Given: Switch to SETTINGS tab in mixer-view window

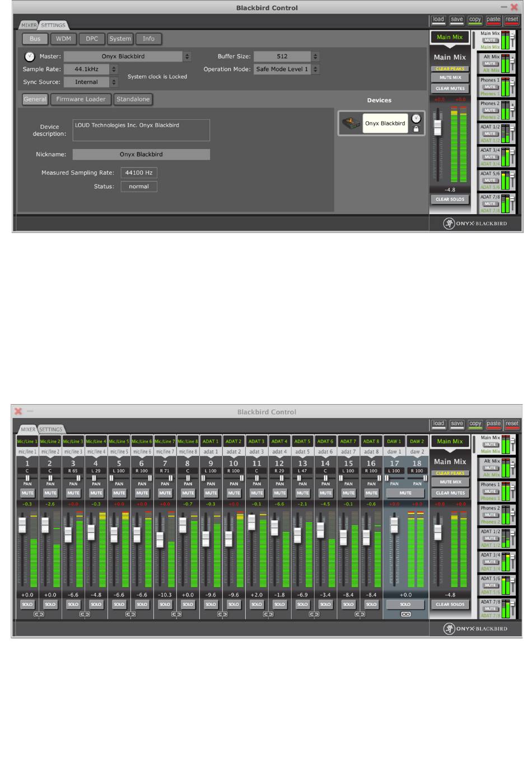Looking at the screenshot, I should click(52, 429).
